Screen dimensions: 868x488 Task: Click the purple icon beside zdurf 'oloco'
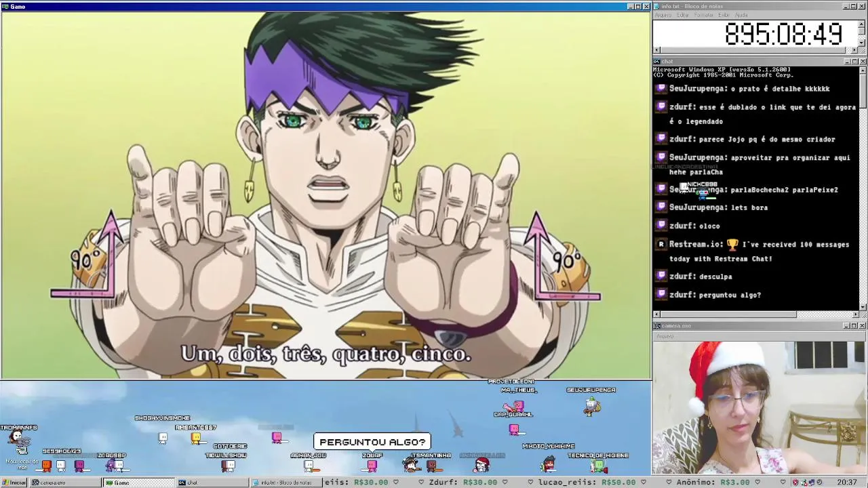661,225
